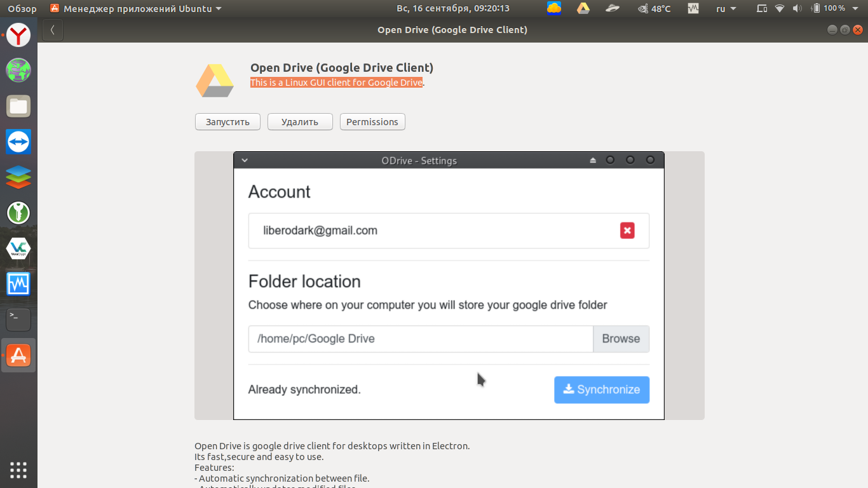Image resolution: width=868 pixels, height=488 pixels.
Task: Open the Google Drive tray indicator
Action: (x=583, y=8)
